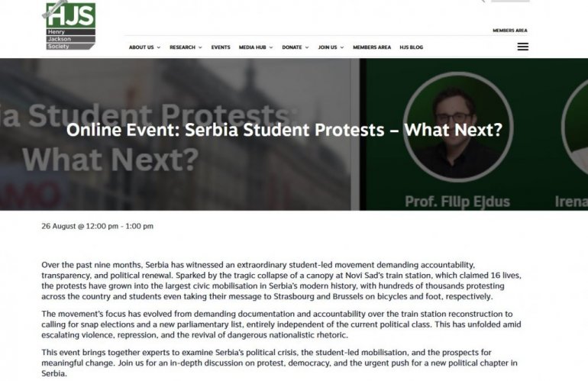This screenshot has width=588, height=381.
Task: Click the Henry Jackson Society logo
Action: (x=70, y=24)
